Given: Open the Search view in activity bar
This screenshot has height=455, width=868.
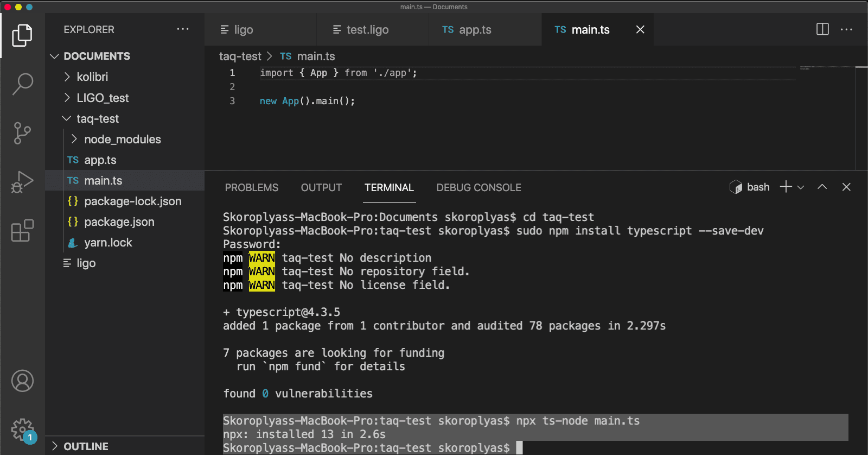Looking at the screenshot, I should point(22,84).
